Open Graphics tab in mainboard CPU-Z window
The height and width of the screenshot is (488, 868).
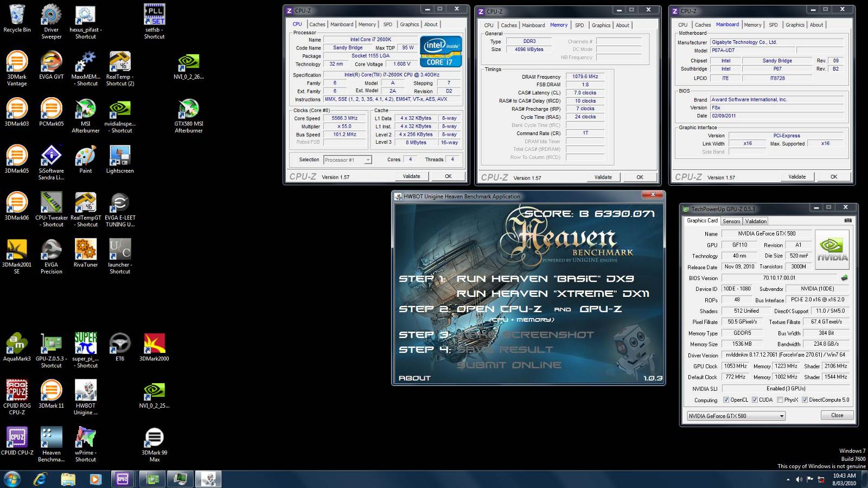[x=795, y=25]
